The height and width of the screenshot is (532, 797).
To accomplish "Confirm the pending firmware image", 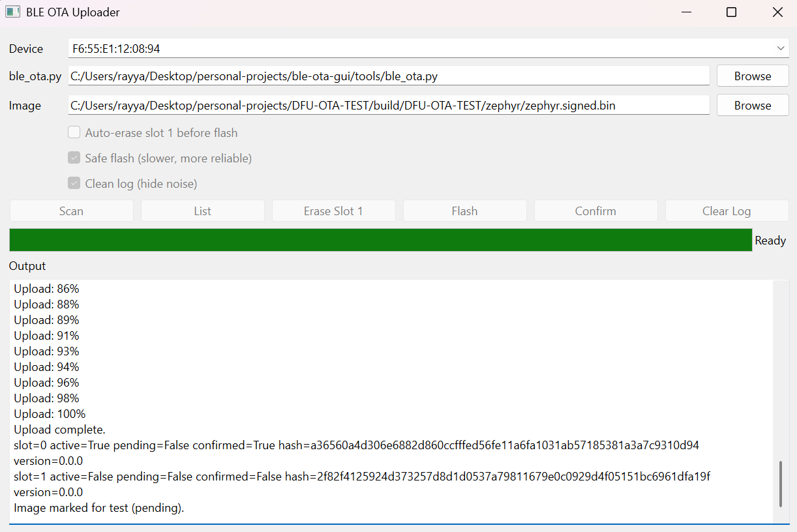I will pos(595,211).
